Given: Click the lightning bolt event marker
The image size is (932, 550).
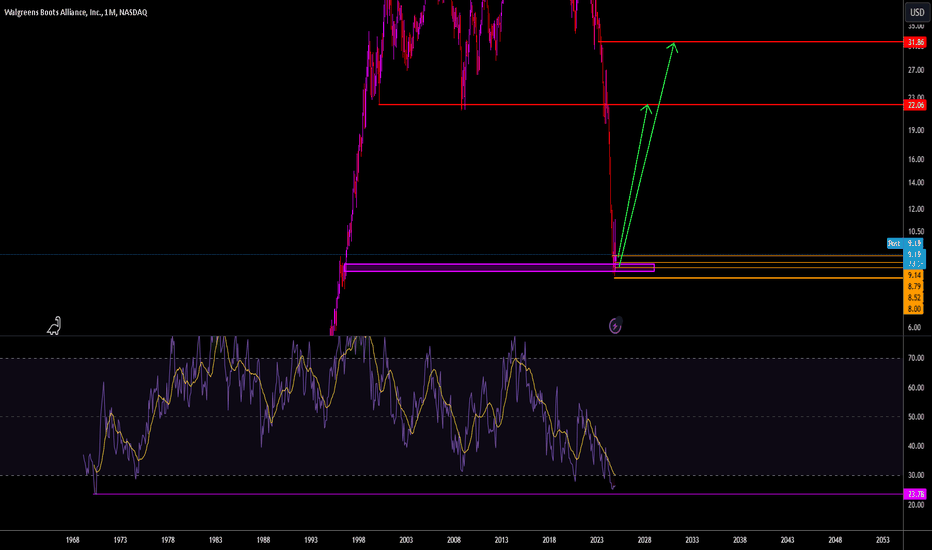Looking at the screenshot, I should [615, 326].
